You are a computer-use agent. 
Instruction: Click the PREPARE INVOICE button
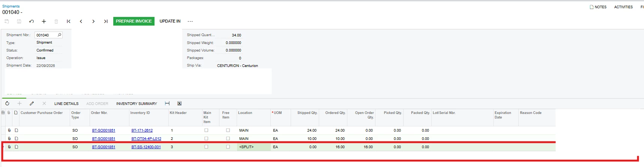[134, 21]
